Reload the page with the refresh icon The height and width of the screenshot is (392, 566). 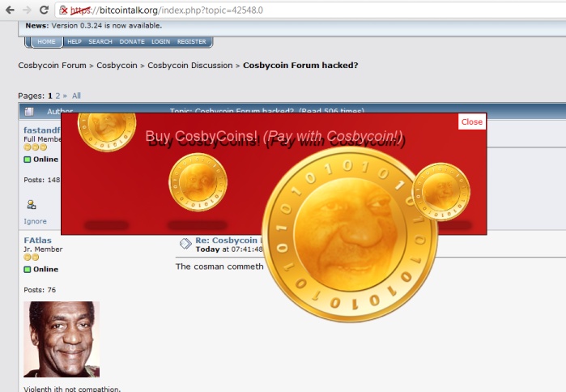pyautogui.click(x=44, y=10)
